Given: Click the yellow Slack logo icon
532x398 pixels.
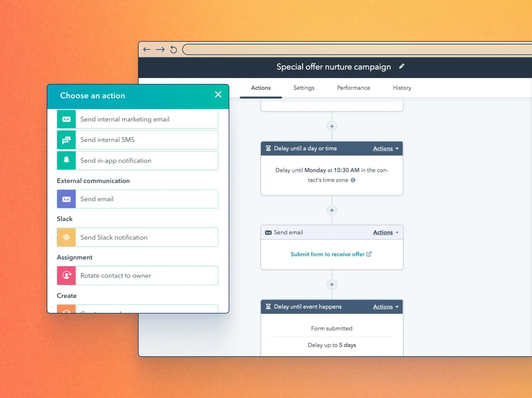Looking at the screenshot, I should tap(66, 237).
